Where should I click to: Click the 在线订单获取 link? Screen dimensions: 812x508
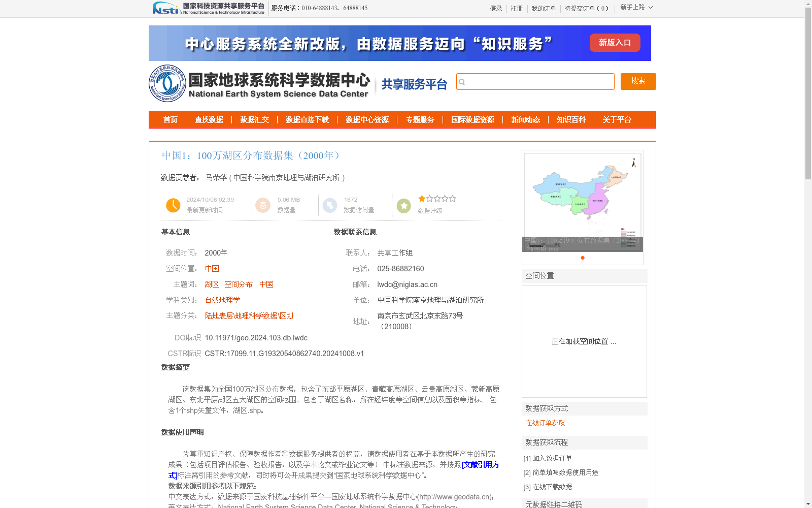[545, 423]
